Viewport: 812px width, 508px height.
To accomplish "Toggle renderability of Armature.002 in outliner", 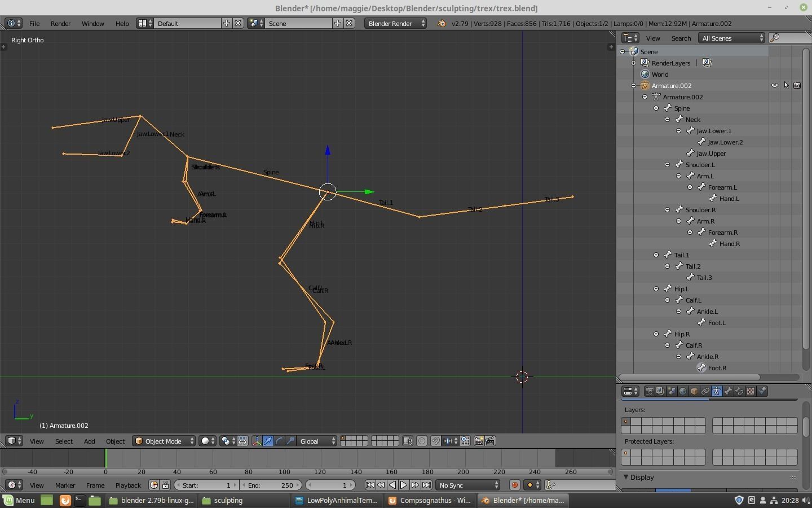I will point(797,85).
